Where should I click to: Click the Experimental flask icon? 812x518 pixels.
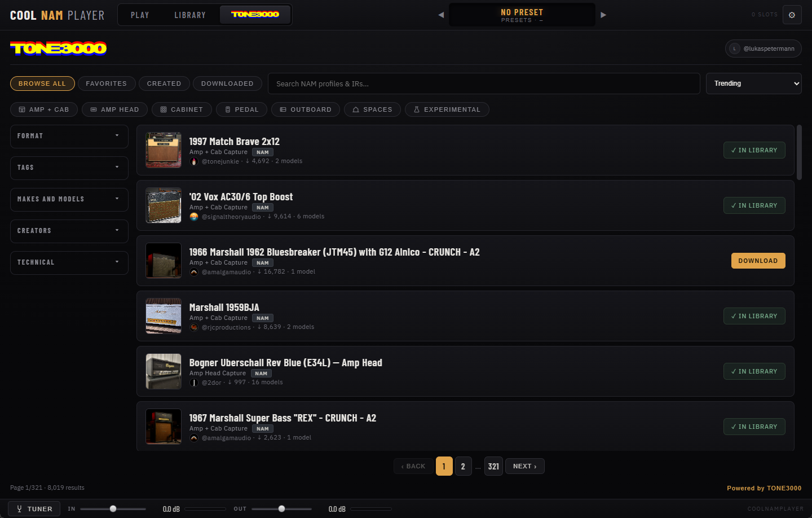pyautogui.click(x=417, y=109)
